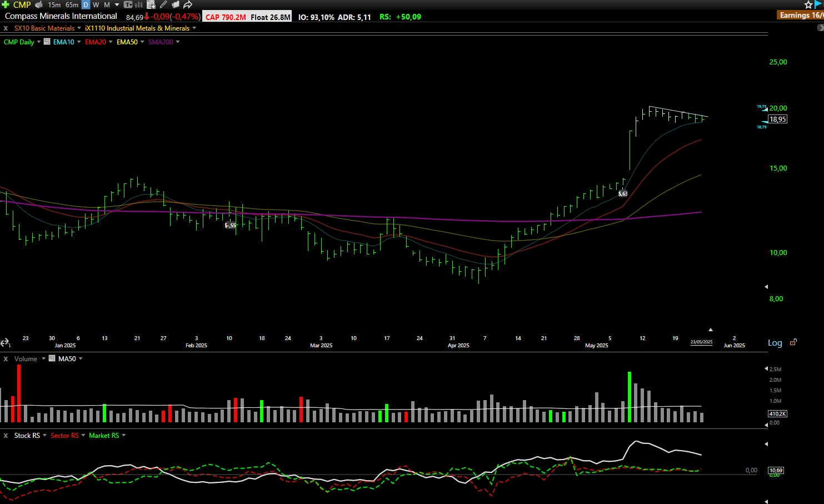Click the $.55 earnings marker on chart
824x504 pixels.
pos(230,225)
